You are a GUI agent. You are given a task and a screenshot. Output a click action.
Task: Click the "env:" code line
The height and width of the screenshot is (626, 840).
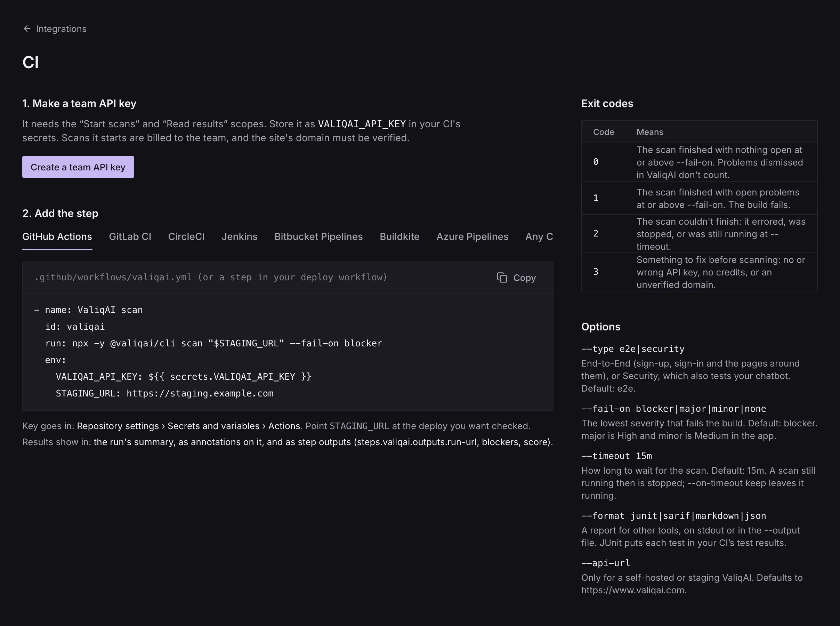(x=56, y=360)
